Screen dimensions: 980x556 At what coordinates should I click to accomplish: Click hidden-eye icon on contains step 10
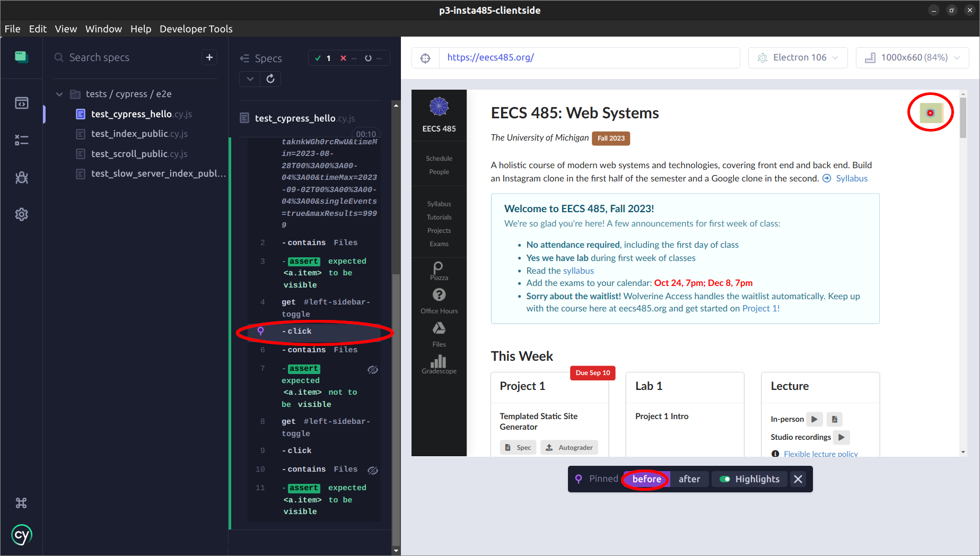pyautogui.click(x=373, y=470)
